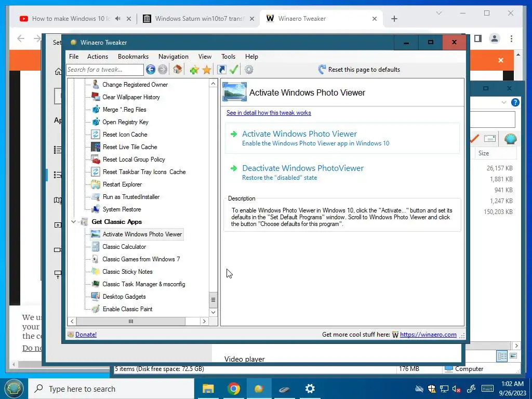Viewport: 532px width, 399px height.
Task: Click the System Restore icon
Action: [96, 209]
